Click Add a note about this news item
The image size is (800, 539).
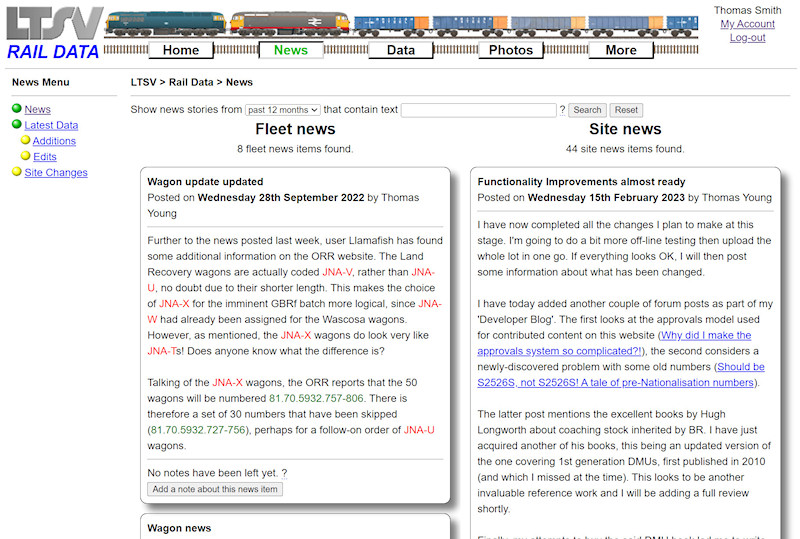tap(215, 489)
